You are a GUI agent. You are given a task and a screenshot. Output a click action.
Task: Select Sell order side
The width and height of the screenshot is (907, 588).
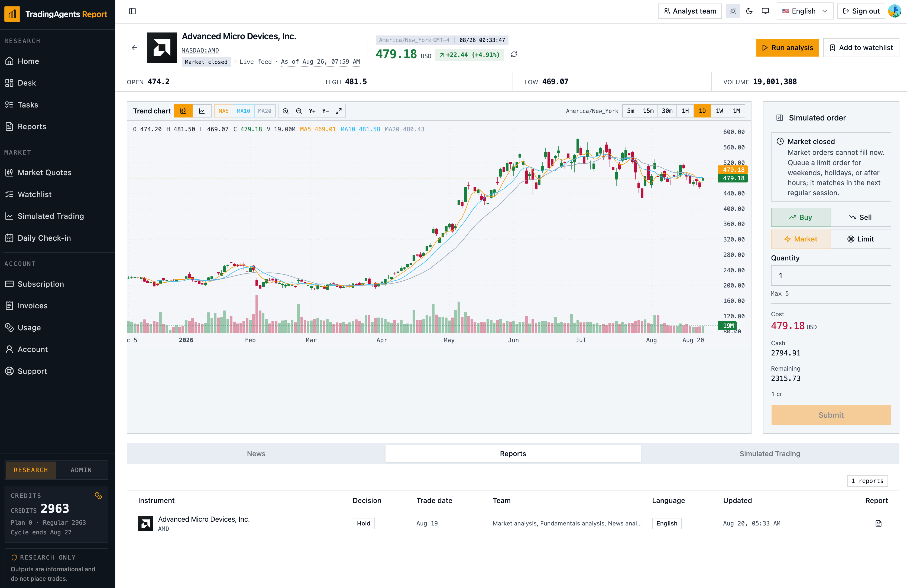[x=860, y=217]
